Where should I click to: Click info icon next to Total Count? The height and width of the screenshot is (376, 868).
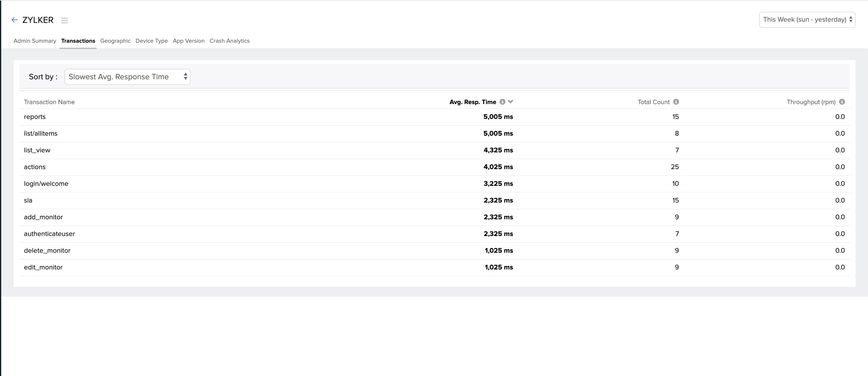tap(676, 102)
